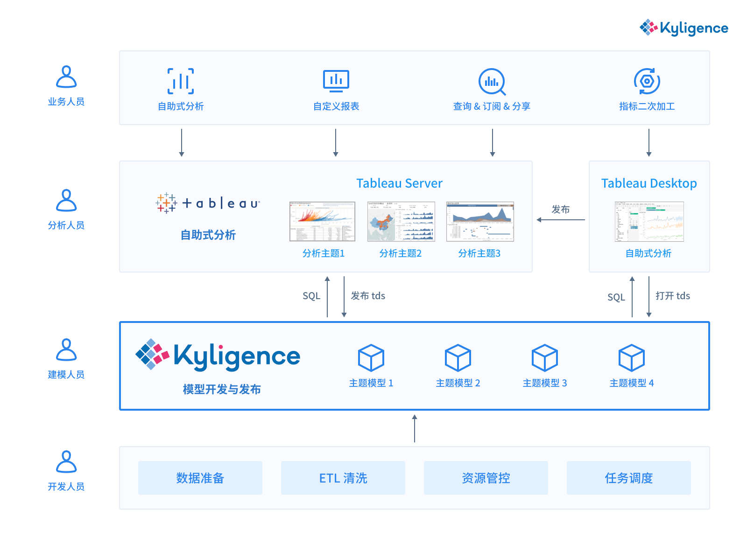Open the 分析主题3 area chart thumbnail
The width and height of the screenshot is (747, 560).
click(480, 221)
